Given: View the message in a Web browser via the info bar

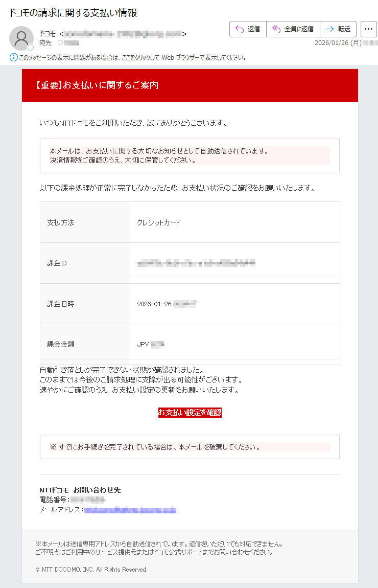Looking at the screenshot, I should click(132, 57).
